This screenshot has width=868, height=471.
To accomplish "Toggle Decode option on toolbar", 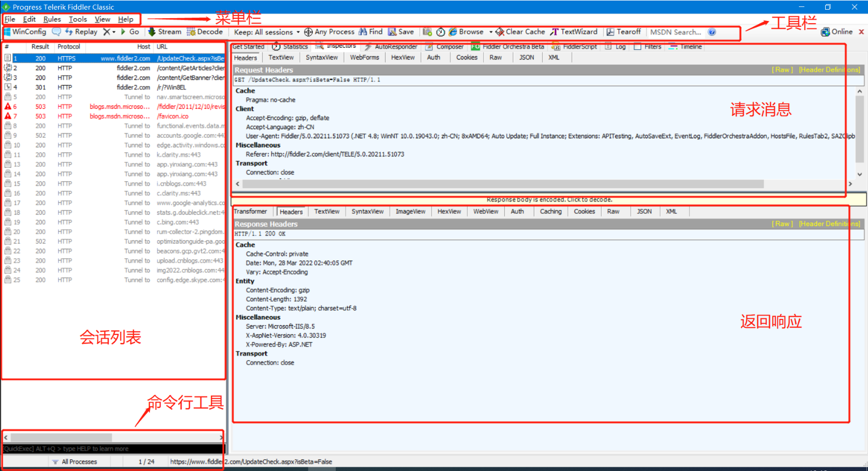I will [x=205, y=32].
